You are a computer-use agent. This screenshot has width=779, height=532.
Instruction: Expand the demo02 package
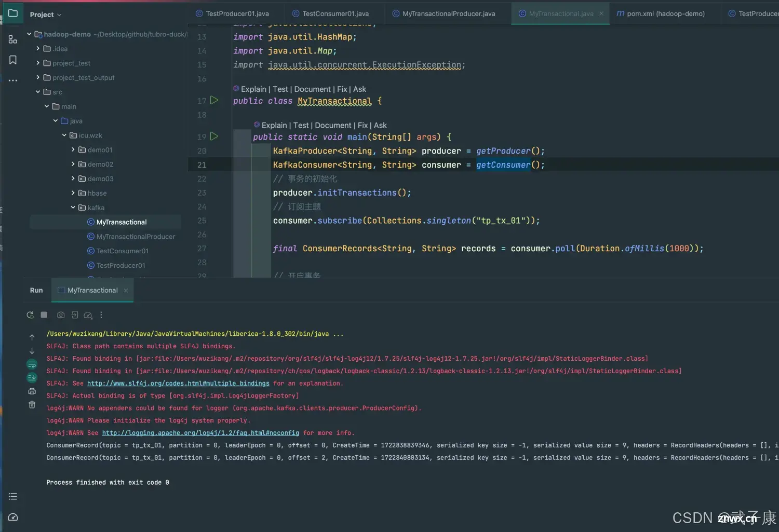[x=73, y=164]
